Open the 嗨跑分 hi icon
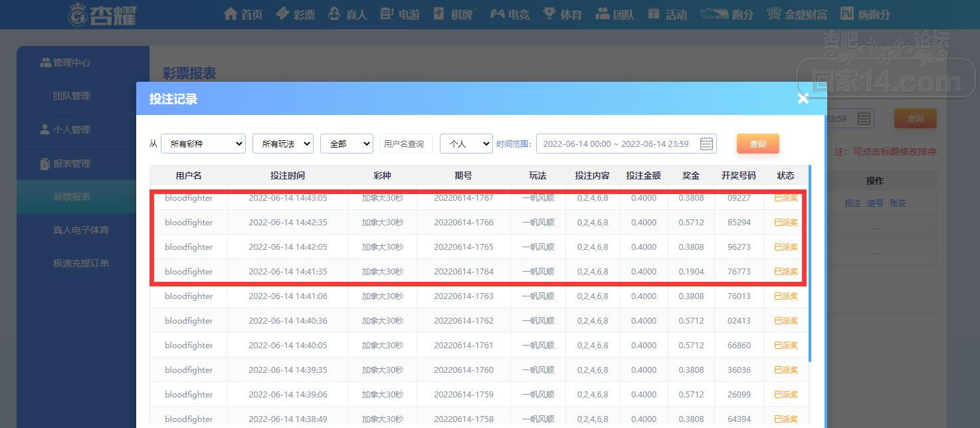Screen dimensions: 980x428 (x=847, y=13)
